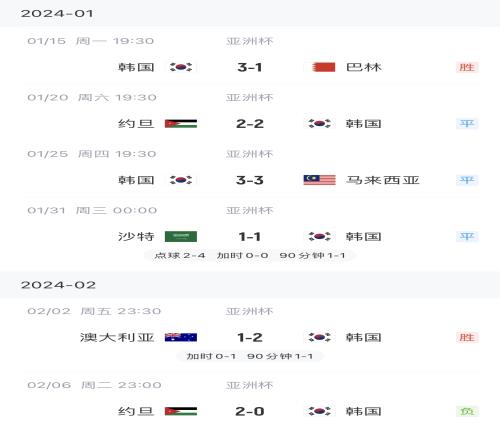Click the 负 badge for the 02/06 match

(x=467, y=411)
